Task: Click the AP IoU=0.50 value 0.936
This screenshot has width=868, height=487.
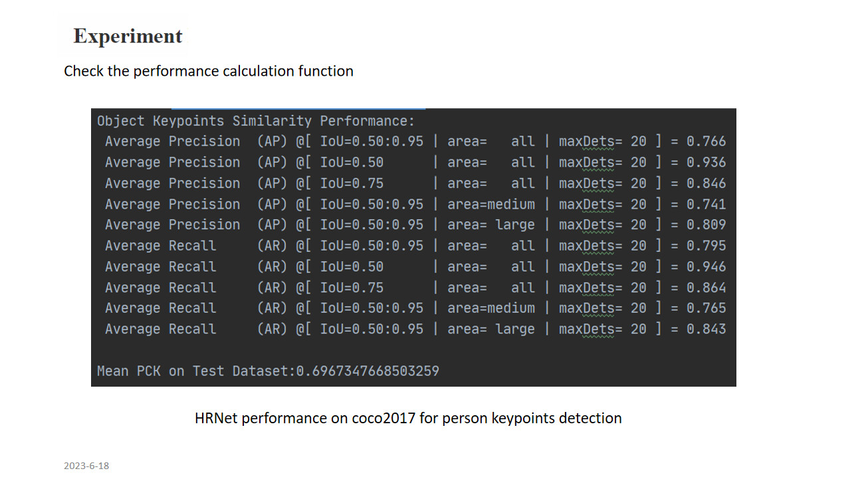Action: [x=706, y=162]
